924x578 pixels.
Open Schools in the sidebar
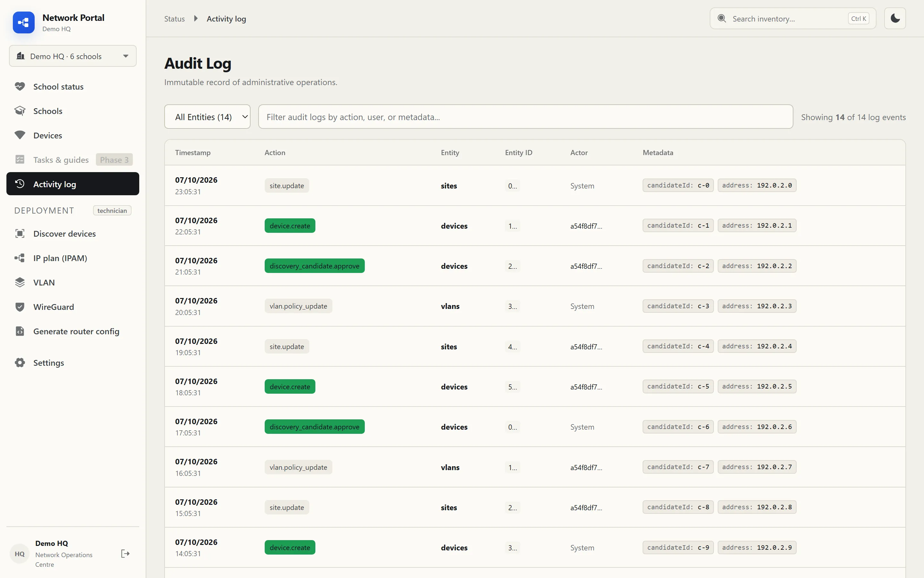pos(73,111)
